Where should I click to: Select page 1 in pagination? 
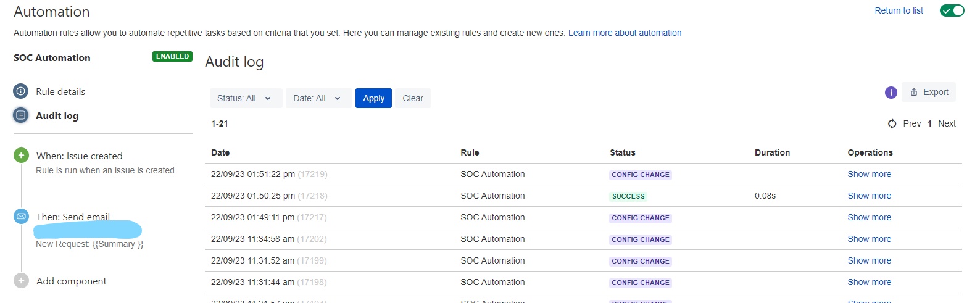pyautogui.click(x=929, y=123)
